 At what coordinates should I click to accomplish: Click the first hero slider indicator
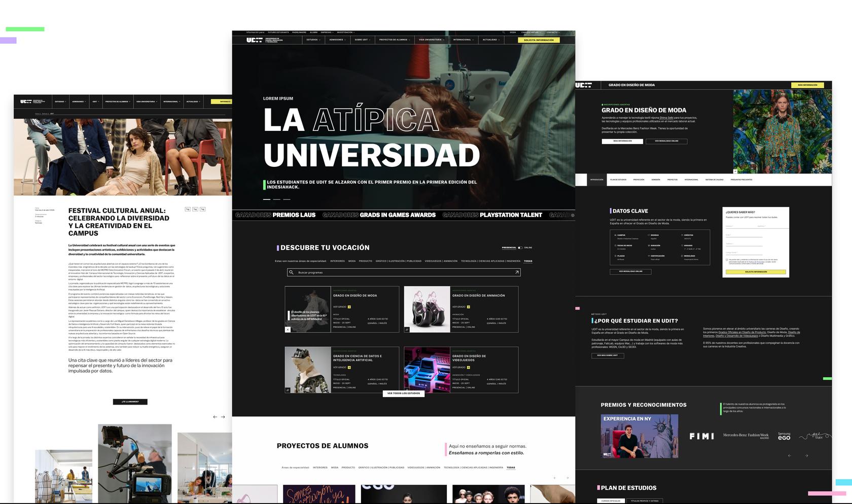coord(267,199)
